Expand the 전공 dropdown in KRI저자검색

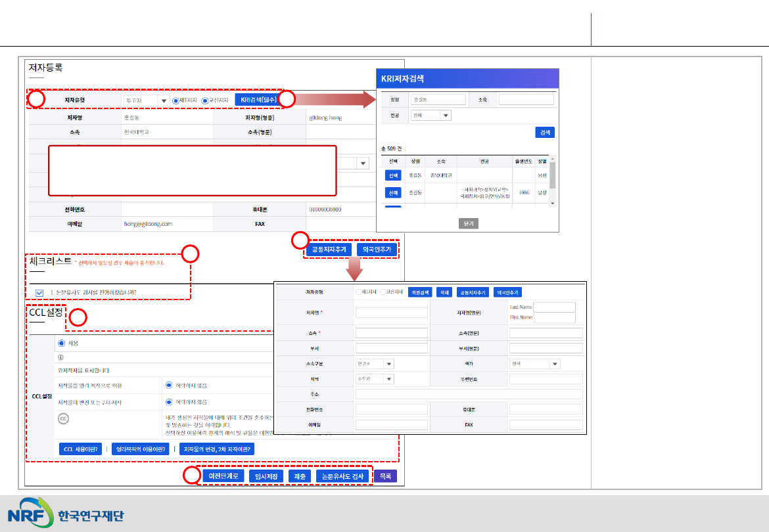(431, 115)
